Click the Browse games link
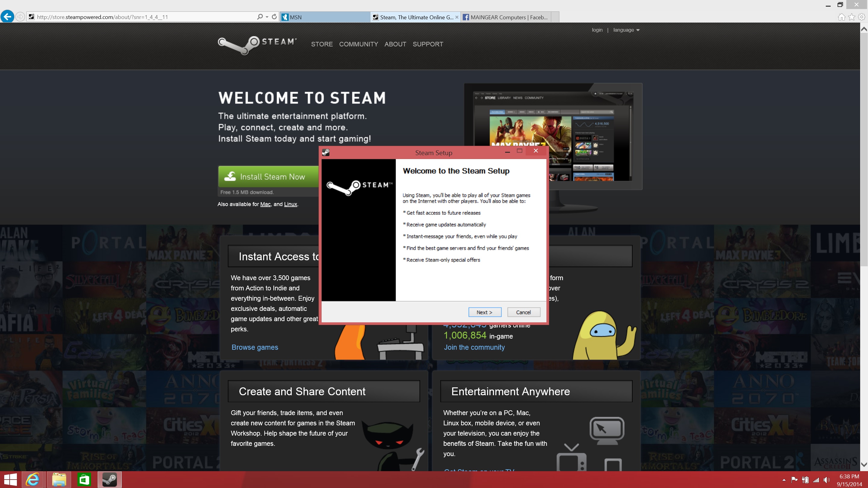The height and width of the screenshot is (488, 868). (x=255, y=347)
